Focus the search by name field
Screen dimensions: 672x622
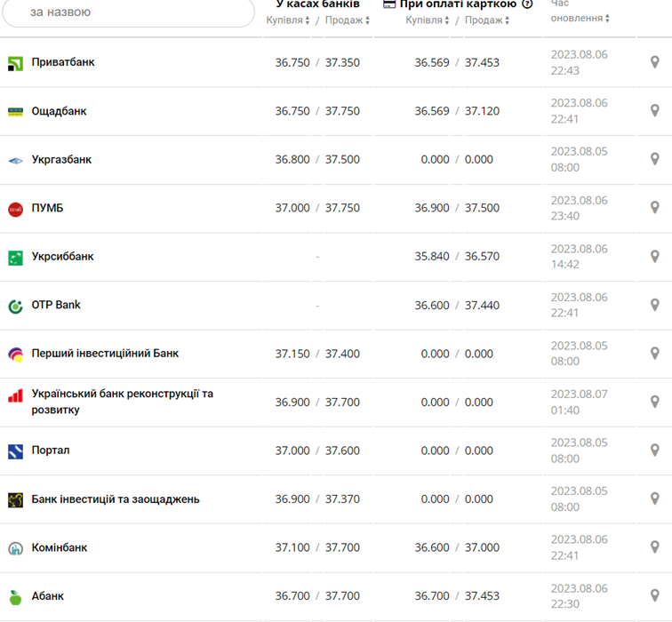click(x=133, y=12)
